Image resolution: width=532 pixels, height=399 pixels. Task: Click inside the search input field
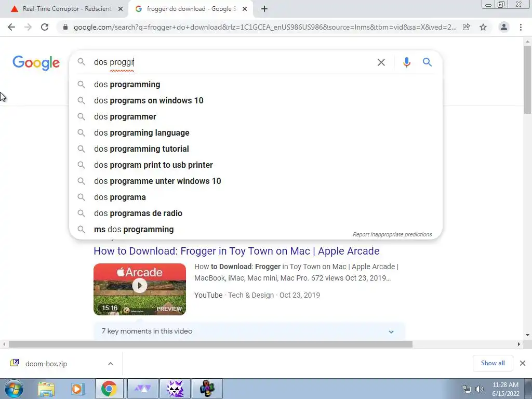[x=232, y=62]
